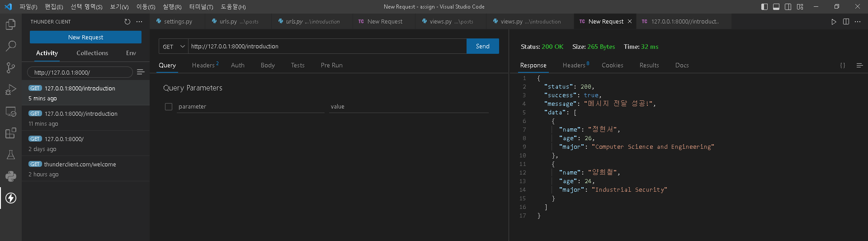This screenshot has width=868, height=241.
Task: Customize layout icon in title bar
Action: [800, 7]
